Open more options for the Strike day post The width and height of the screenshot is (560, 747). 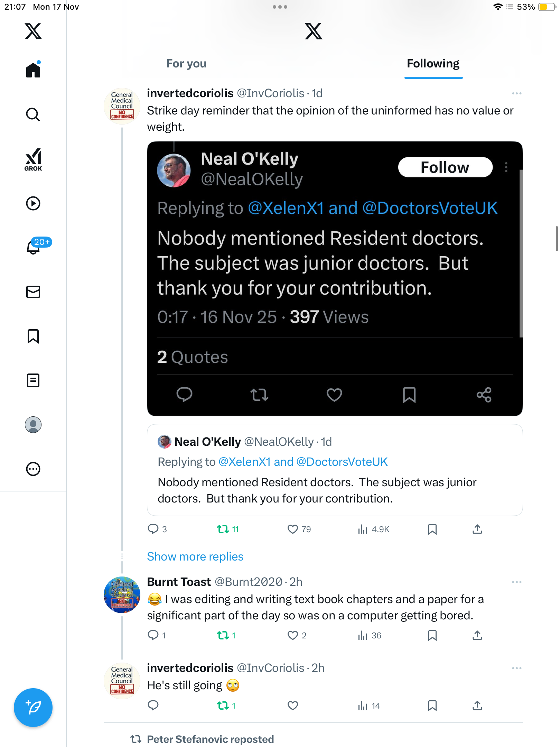(x=516, y=93)
